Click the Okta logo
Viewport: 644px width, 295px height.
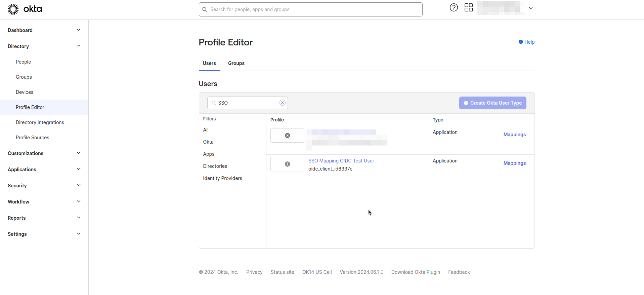click(x=25, y=9)
